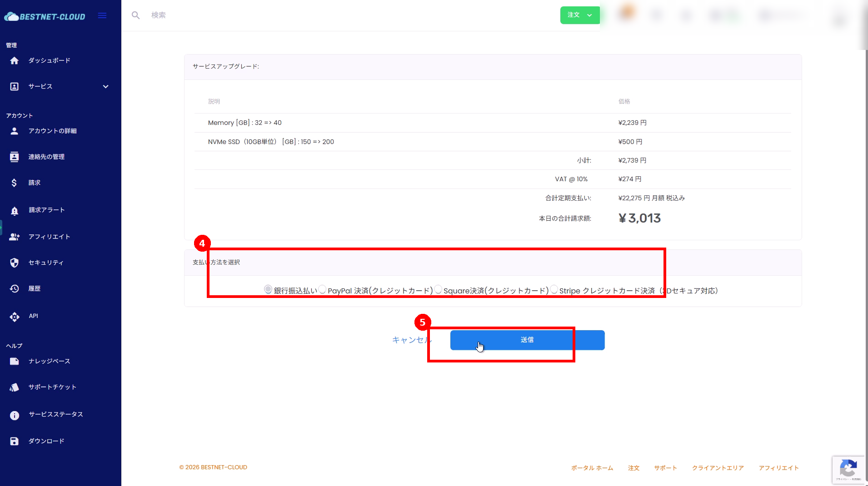Click the history clock icon
The width and height of the screenshot is (868, 486).
(15, 289)
